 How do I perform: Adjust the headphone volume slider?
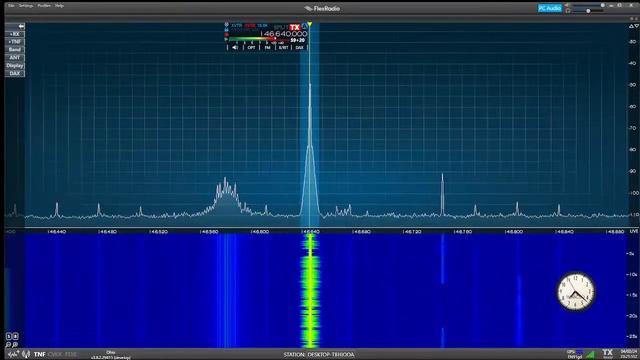pyautogui.click(x=588, y=11)
